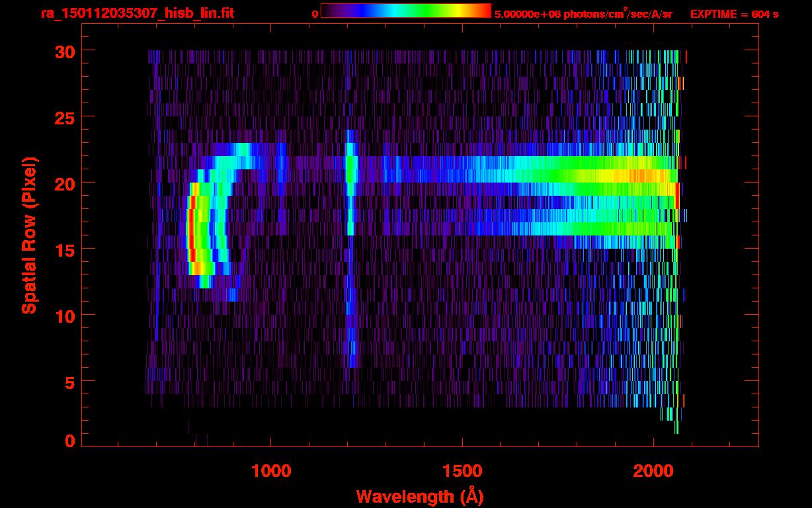The height and width of the screenshot is (508, 812).
Task: Select the 1500 wavelength tick label
Action: (462, 472)
